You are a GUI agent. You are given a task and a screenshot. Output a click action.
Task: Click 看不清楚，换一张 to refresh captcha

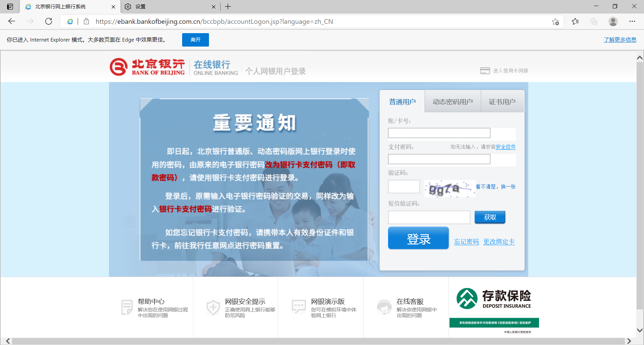coord(496,187)
